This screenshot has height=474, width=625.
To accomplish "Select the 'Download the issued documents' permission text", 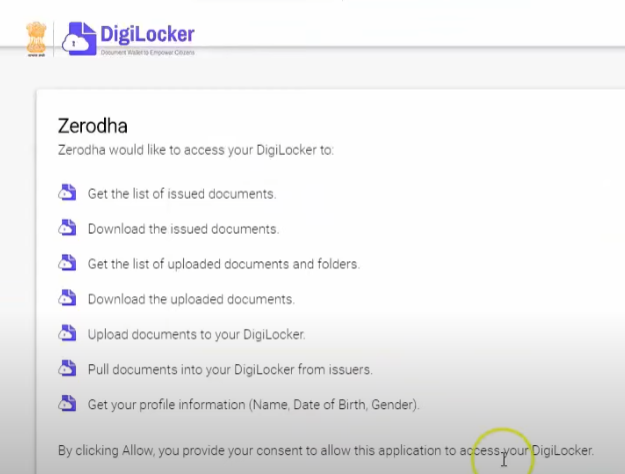I will 183,229.
